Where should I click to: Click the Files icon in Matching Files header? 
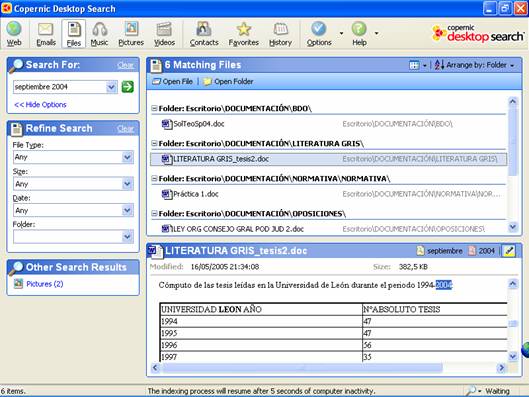click(x=156, y=65)
